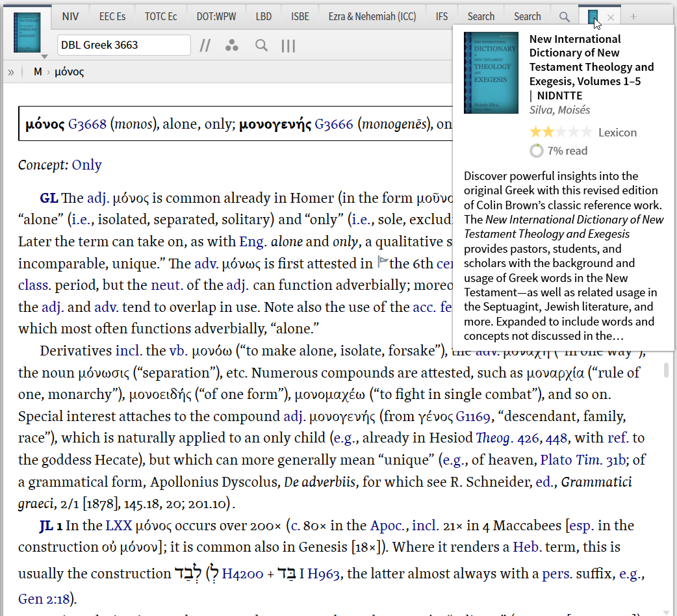Click the ref. abbreviation link
The width and height of the screenshot is (677, 616).
click(619, 438)
